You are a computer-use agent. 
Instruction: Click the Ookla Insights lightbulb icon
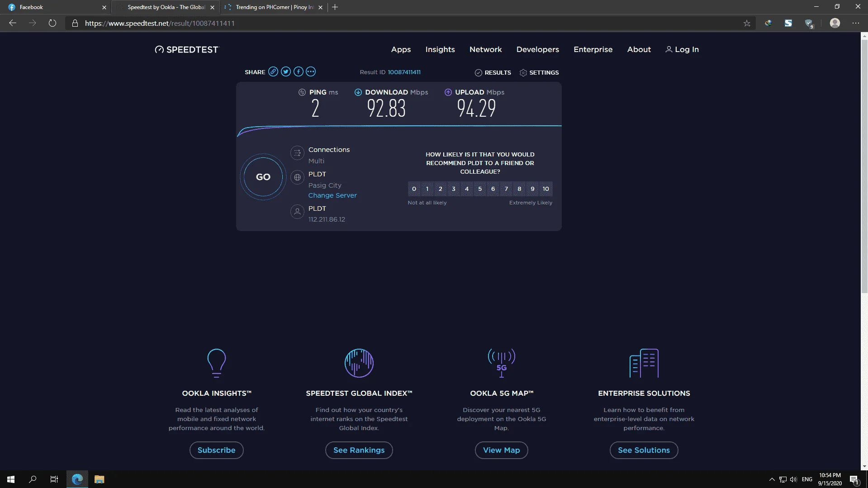coord(216,363)
